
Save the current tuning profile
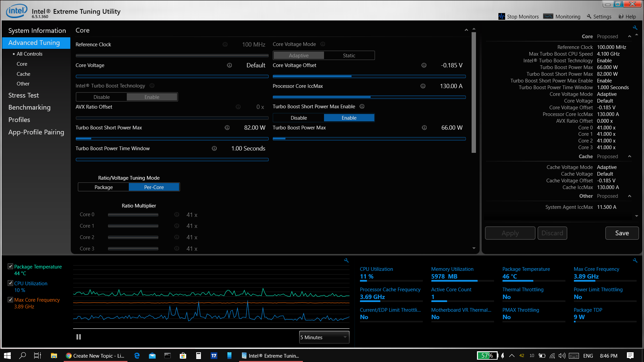622,233
